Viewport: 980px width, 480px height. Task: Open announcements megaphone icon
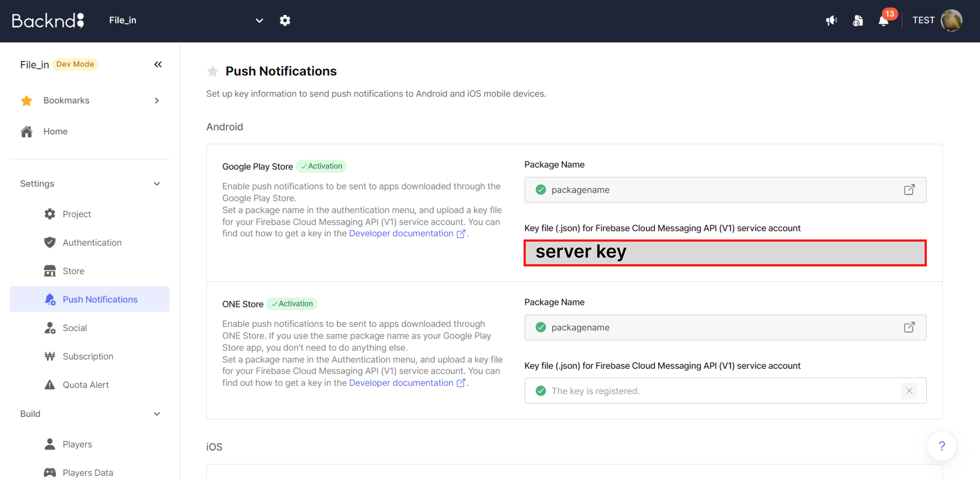click(x=832, y=21)
